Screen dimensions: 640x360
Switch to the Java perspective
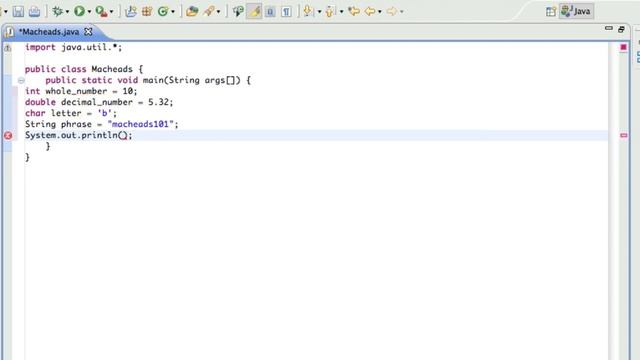pos(576,11)
